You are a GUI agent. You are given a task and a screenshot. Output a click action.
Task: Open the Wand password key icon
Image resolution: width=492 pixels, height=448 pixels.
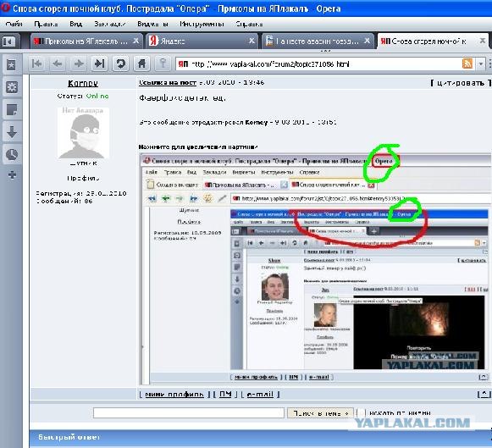click(x=163, y=64)
